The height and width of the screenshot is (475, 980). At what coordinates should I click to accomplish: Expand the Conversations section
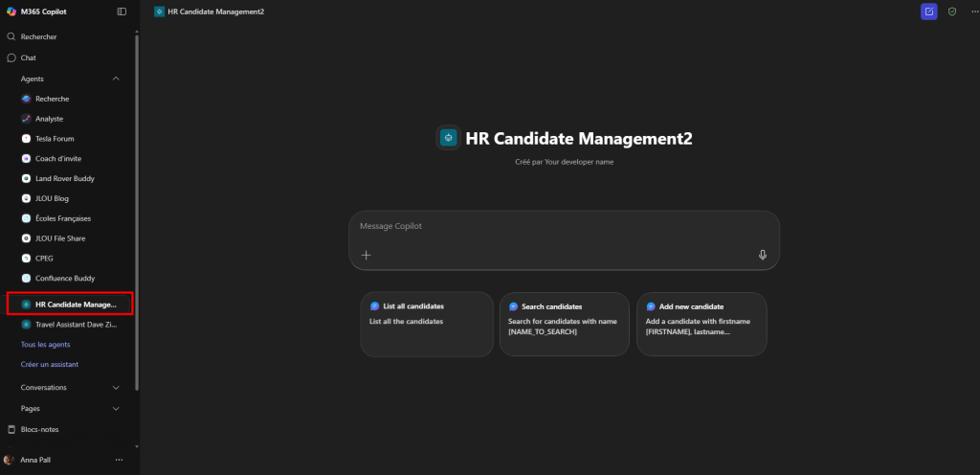pyautogui.click(x=116, y=388)
